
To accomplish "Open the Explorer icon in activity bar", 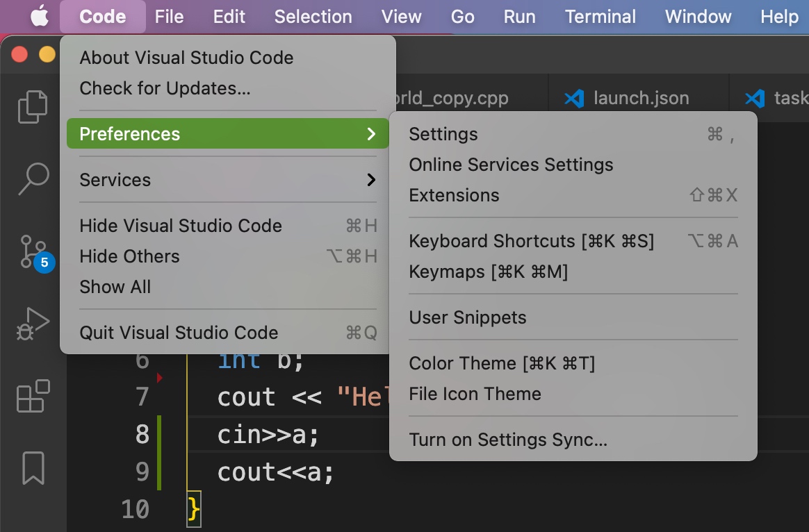I will (x=33, y=107).
